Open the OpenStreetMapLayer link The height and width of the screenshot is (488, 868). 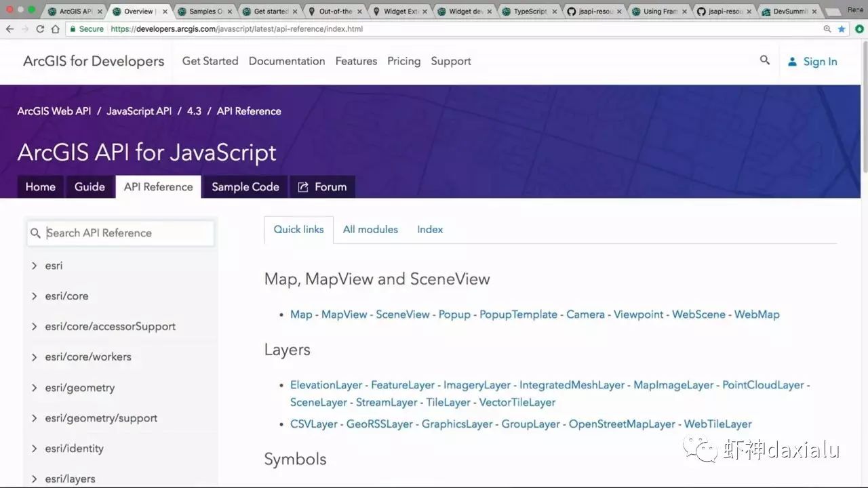pos(622,424)
